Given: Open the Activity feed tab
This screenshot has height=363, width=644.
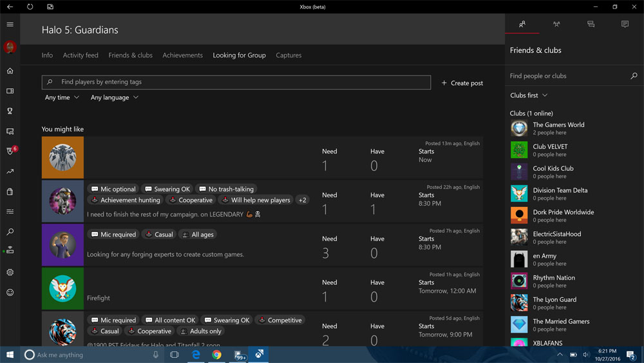Looking at the screenshot, I should (80, 55).
